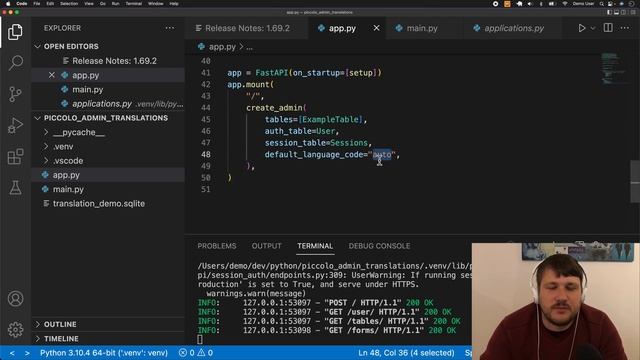Image resolution: width=640 pixels, height=360 pixels.
Task: Click "create_admin" on line 44
Action: click(x=274, y=108)
